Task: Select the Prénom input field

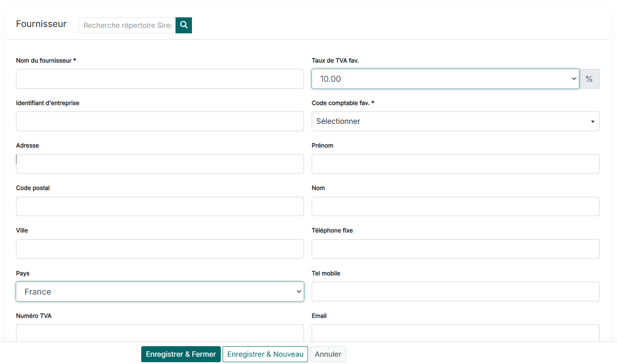Action: click(456, 164)
